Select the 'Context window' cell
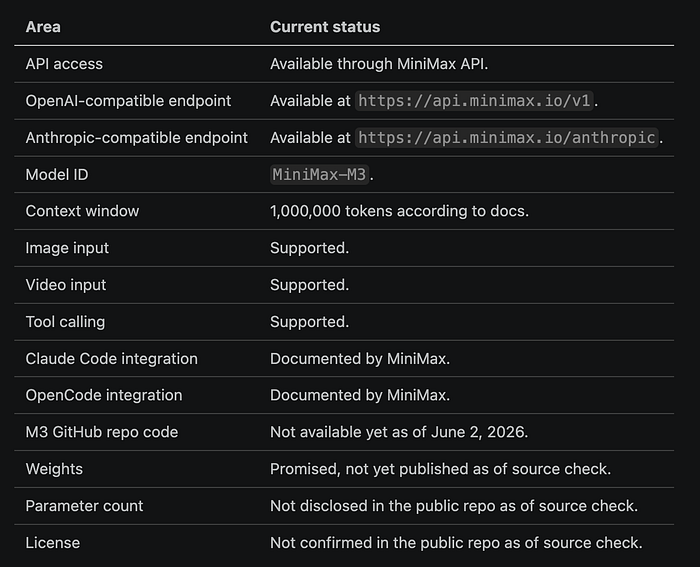 [x=82, y=211]
